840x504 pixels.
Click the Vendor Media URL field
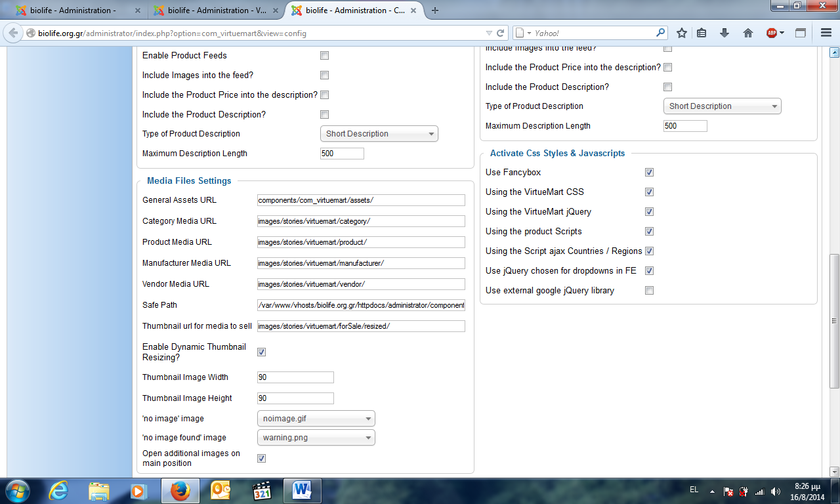pyautogui.click(x=361, y=284)
